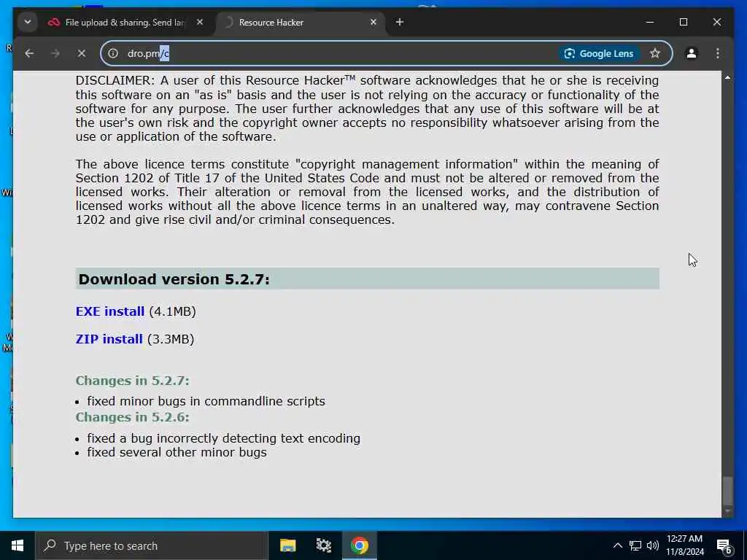Click 'fixed several other minor bugs' text
This screenshot has width=747, height=560.
[x=177, y=452]
